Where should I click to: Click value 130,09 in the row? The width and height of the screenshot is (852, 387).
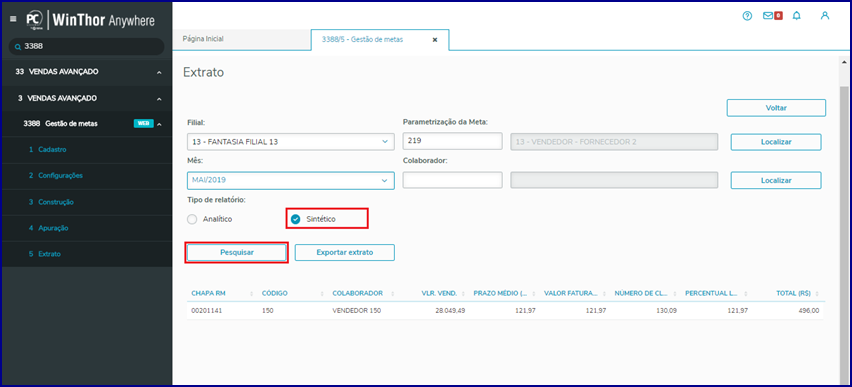667,311
